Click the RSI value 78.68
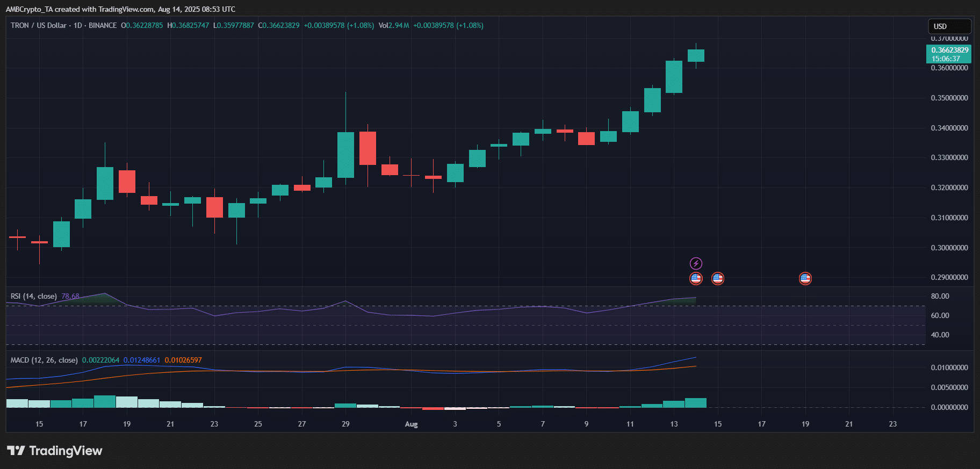The height and width of the screenshot is (469, 980). [x=70, y=296]
